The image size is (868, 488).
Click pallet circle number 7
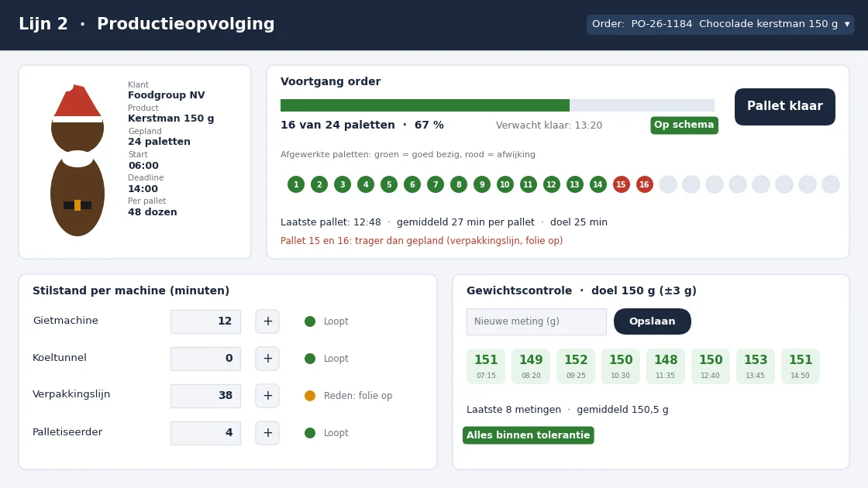point(436,185)
